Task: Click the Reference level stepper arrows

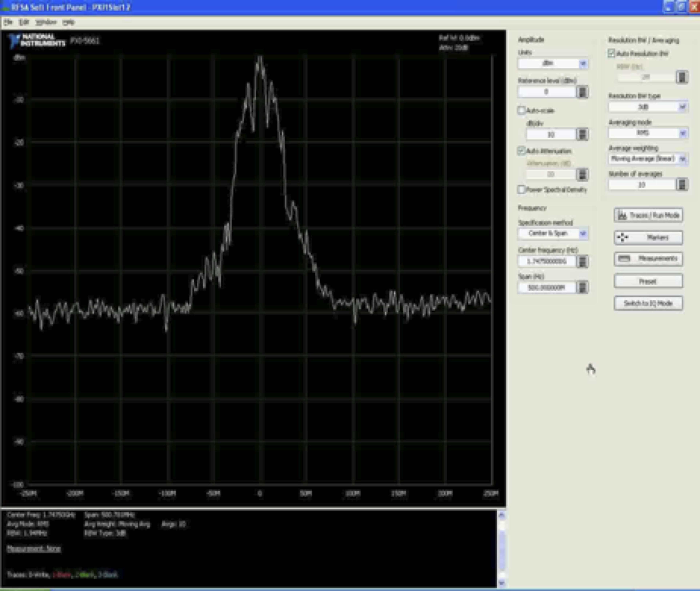Action: click(582, 92)
